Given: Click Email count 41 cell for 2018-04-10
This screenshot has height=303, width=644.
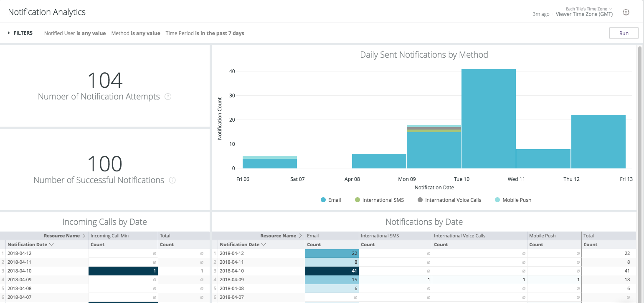Looking at the screenshot, I should [x=332, y=271].
